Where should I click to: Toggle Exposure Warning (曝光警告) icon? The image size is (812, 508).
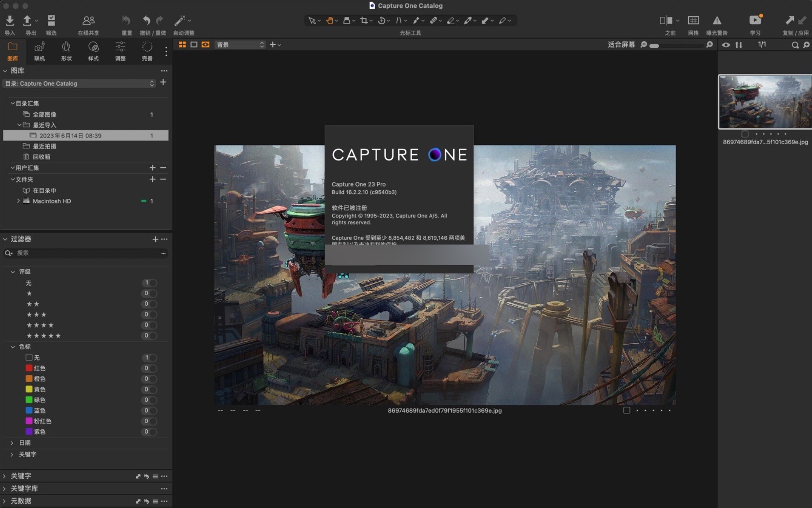717,20
